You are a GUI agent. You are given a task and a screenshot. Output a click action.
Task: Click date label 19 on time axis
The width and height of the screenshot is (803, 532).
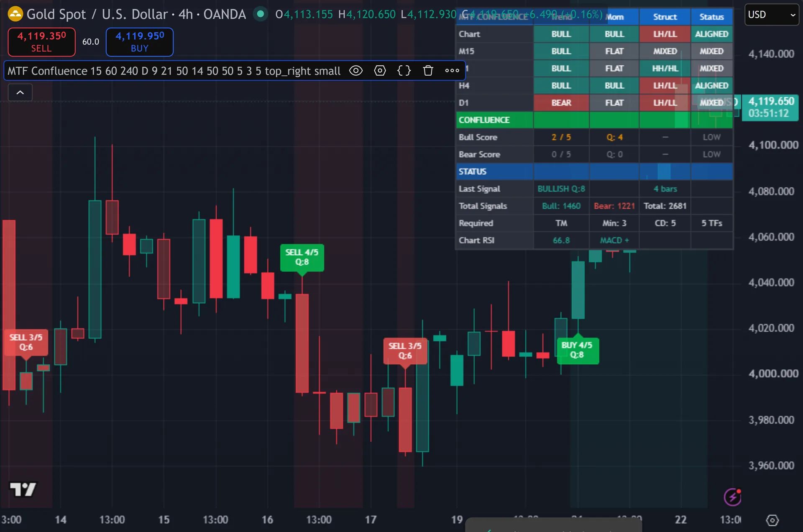[x=457, y=520]
